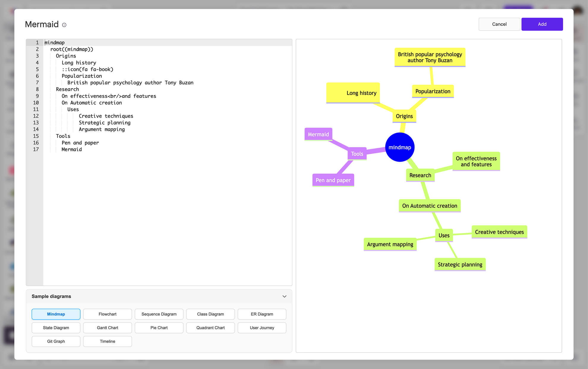Pick the State Diagram sample
The image size is (588, 369).
coord(56,328)
